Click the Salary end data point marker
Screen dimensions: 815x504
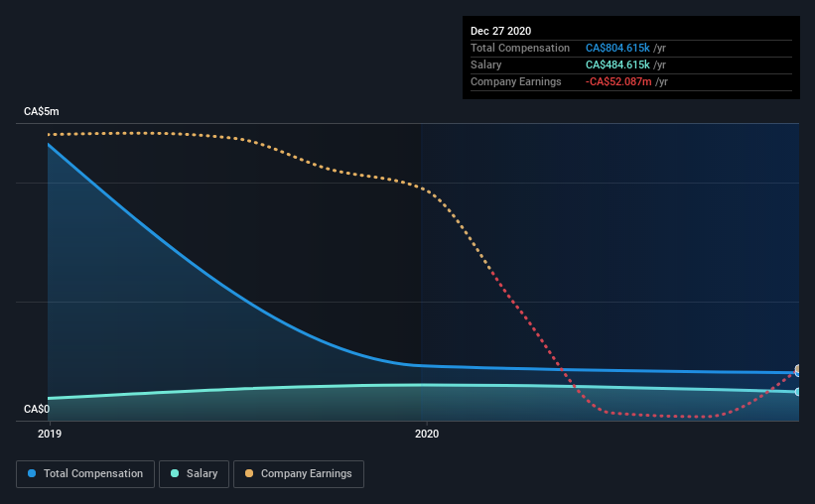coord(797,392)
